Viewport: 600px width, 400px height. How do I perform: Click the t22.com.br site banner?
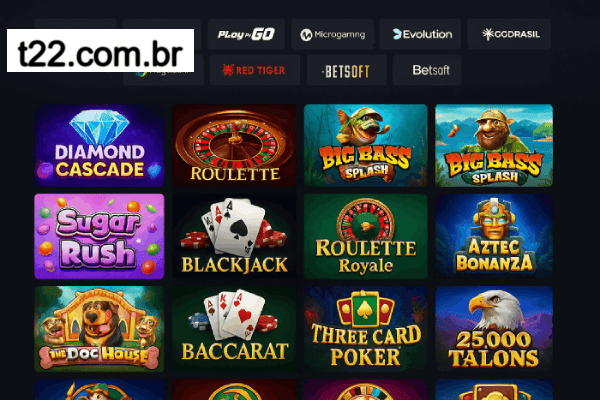point(100,51)
